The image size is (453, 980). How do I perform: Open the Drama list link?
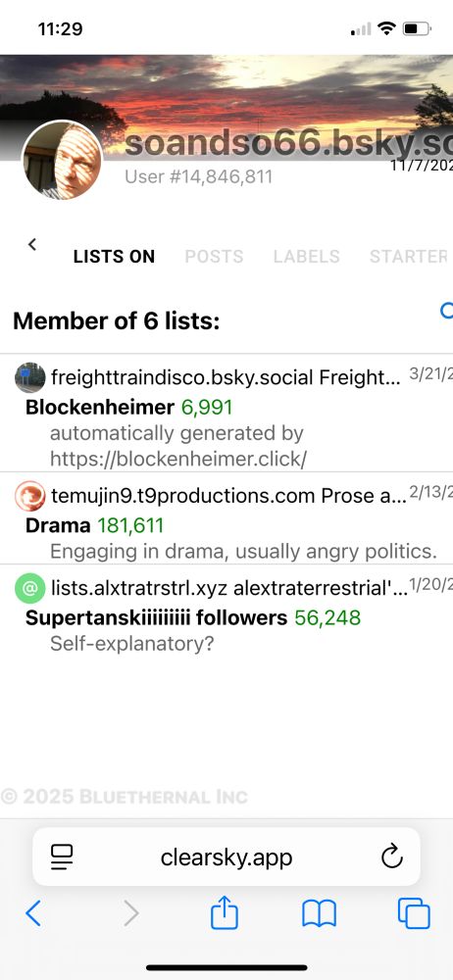coord(58,525)
